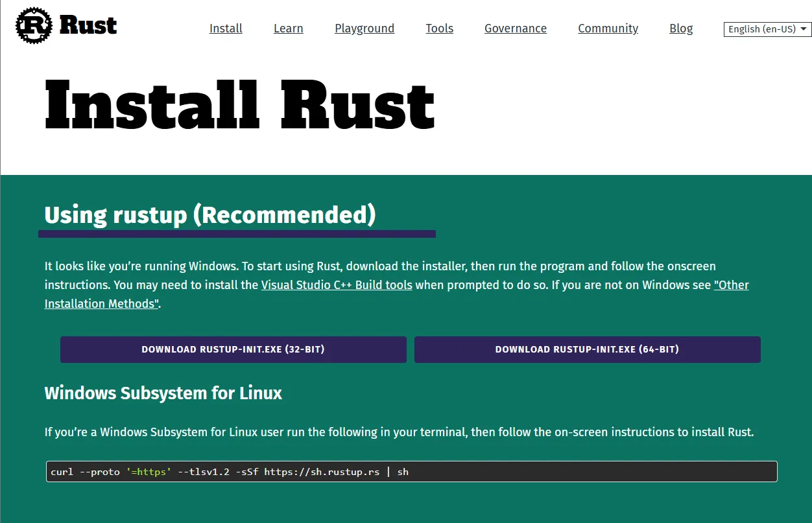This screenshot has width=812, height=523.
Task: Click the paragraph starting "If you're a Windows Subsystem"
Action: [400, 432]
